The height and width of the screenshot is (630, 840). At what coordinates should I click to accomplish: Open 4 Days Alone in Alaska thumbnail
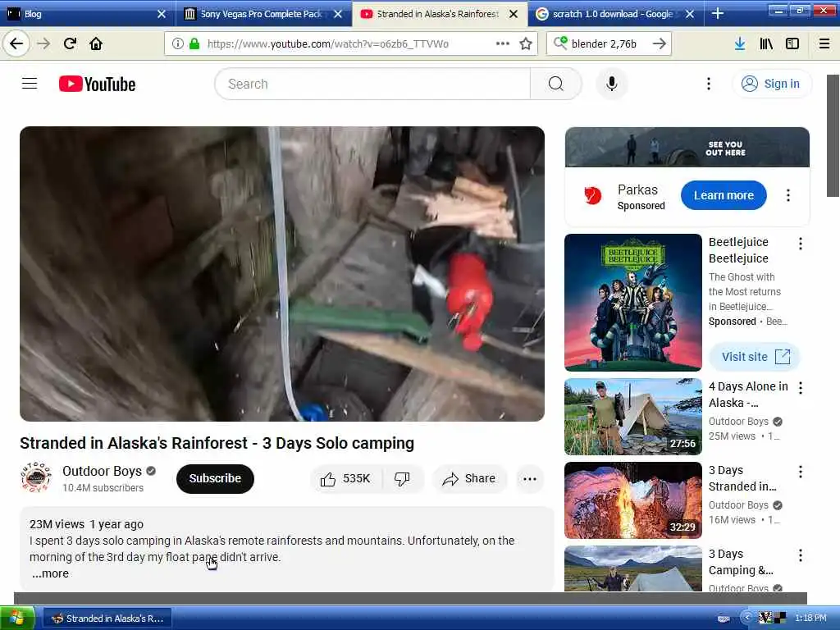(632, 416)
